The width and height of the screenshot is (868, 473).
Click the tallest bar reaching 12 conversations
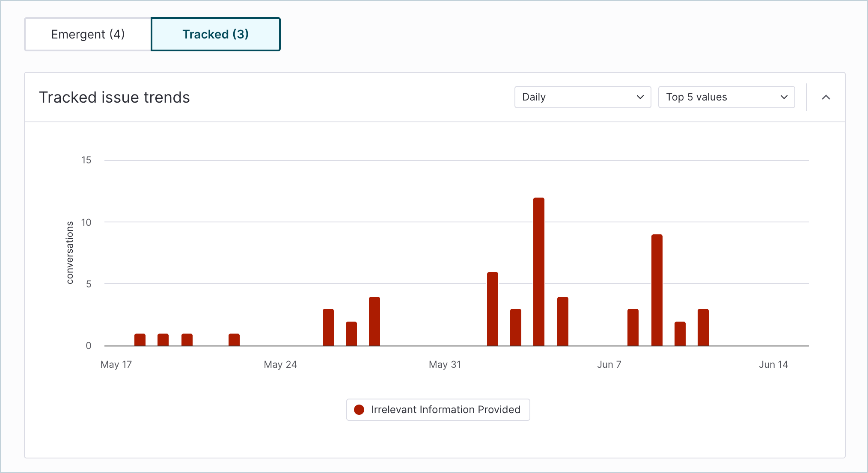pyautogui.click(x=539, y=272)
